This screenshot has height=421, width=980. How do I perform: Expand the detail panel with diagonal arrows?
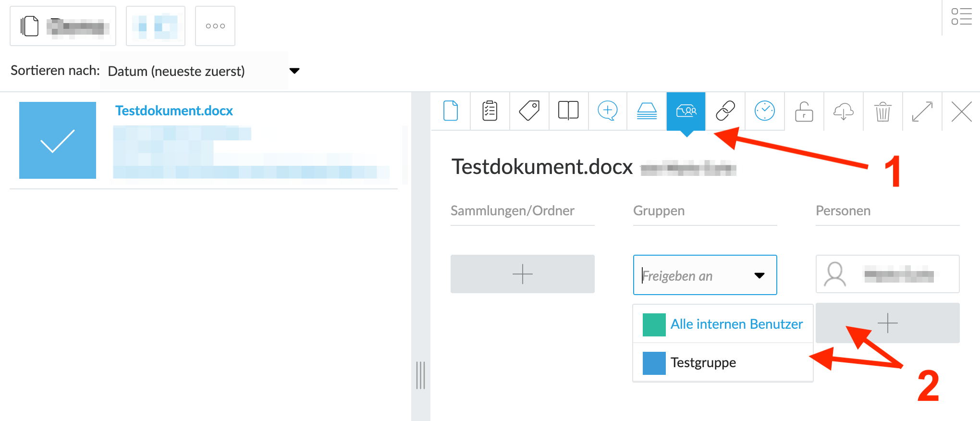(x=922, y=111)
